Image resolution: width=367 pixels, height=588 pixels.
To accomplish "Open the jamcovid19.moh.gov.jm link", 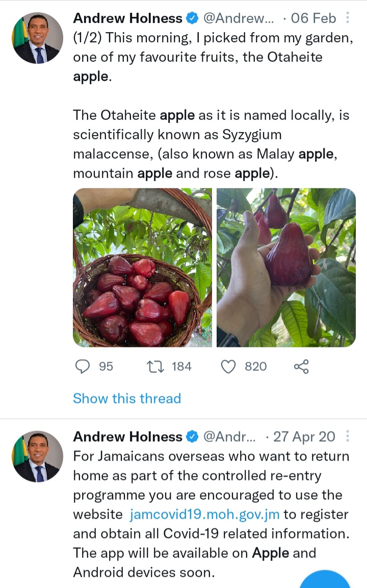I will [x=205, y=514].
